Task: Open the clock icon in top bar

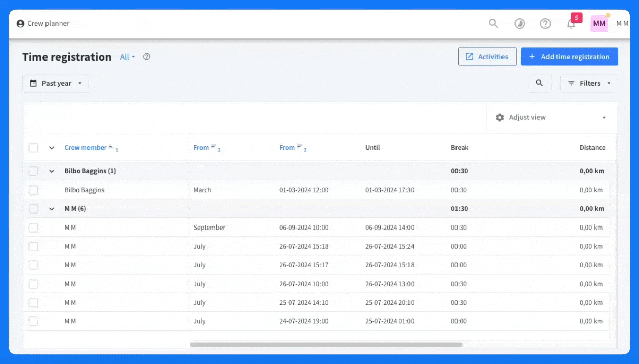Action: [520, 24]
